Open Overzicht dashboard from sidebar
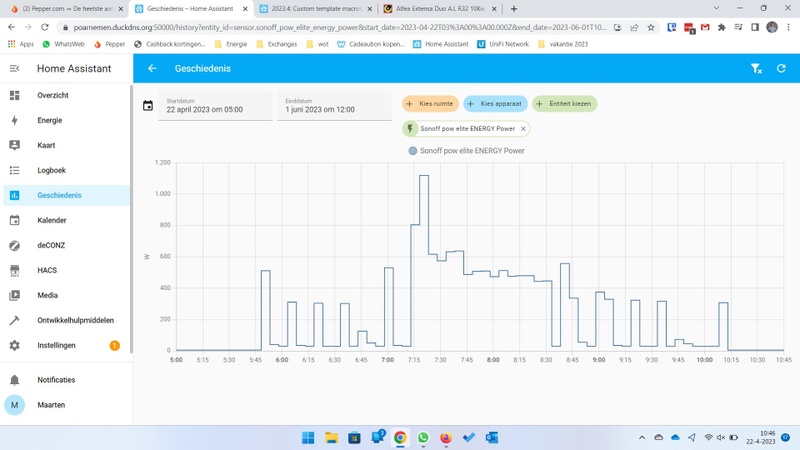 click(66, 95)
